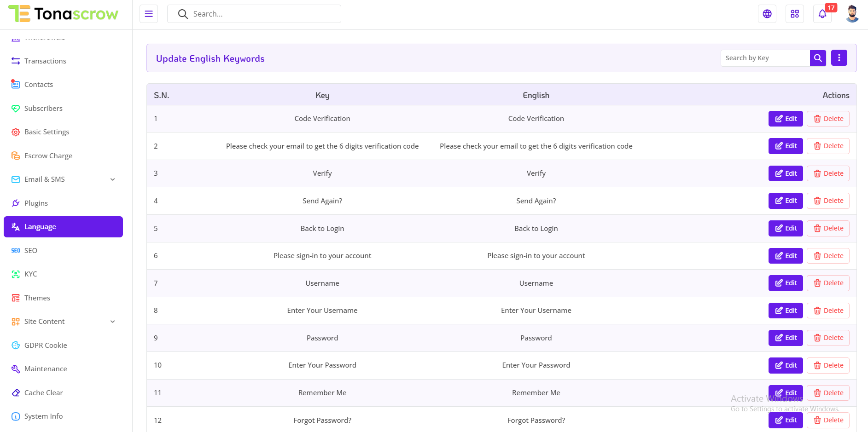
Task: Click the Tonascrow logo
Action: coord(64,14)
